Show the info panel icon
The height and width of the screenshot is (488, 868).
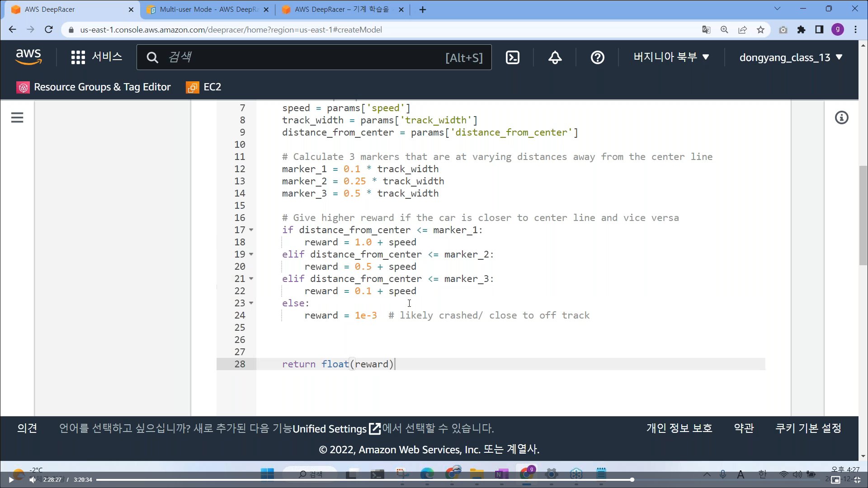tap(841, 118)
